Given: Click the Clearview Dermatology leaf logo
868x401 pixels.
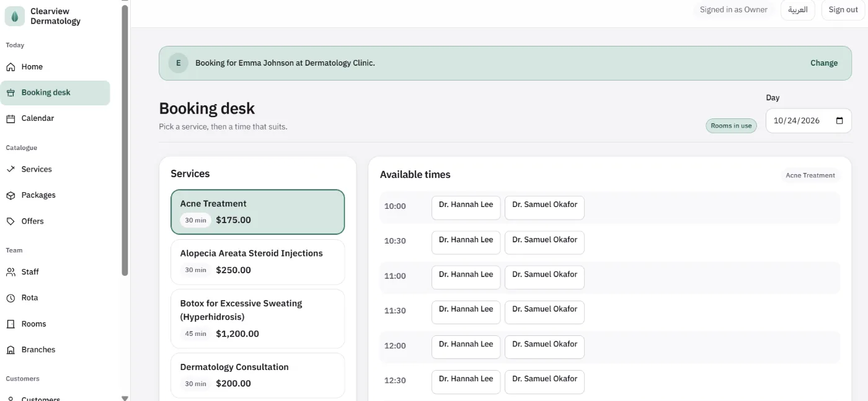Looking at the screenshot, I should [15, 16].
